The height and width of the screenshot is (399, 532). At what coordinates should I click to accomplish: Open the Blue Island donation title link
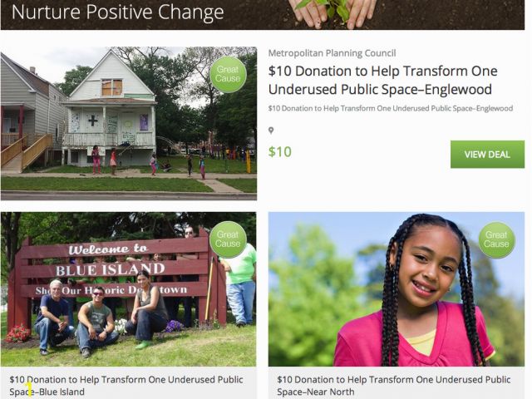[126, 386]
